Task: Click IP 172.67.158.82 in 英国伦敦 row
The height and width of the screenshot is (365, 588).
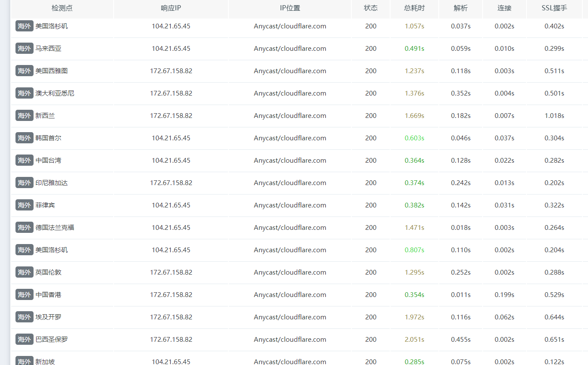Action: pyautogui.click(x=171, y=272)
